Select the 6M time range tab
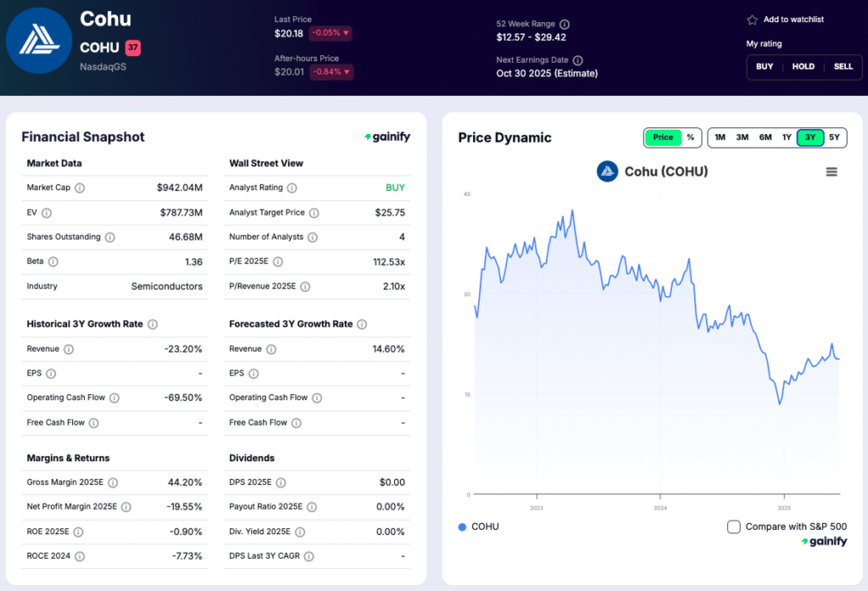 (x=765, y=137)
